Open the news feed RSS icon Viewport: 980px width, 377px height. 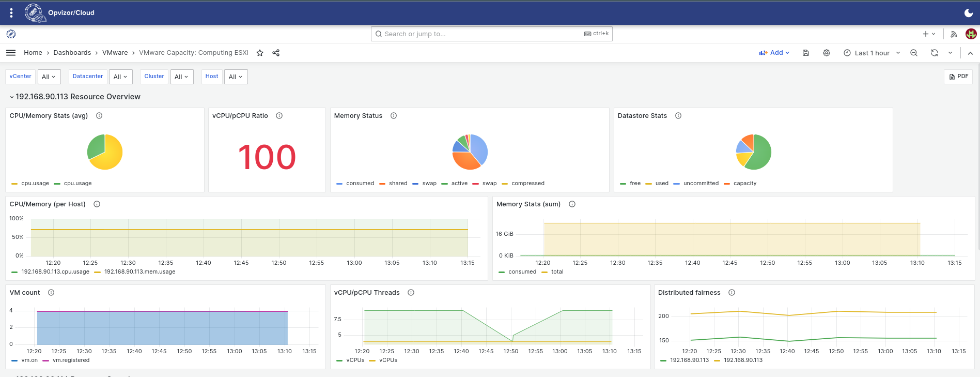pos(954,34)
